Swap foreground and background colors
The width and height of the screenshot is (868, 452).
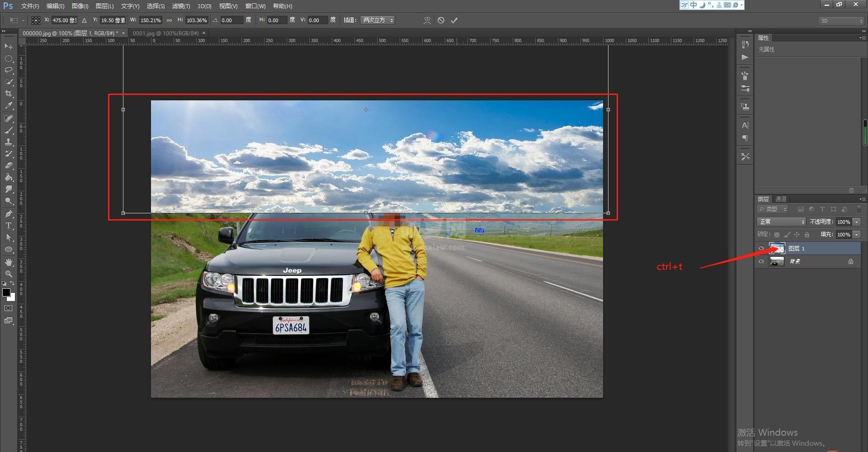tap(13, 283)
